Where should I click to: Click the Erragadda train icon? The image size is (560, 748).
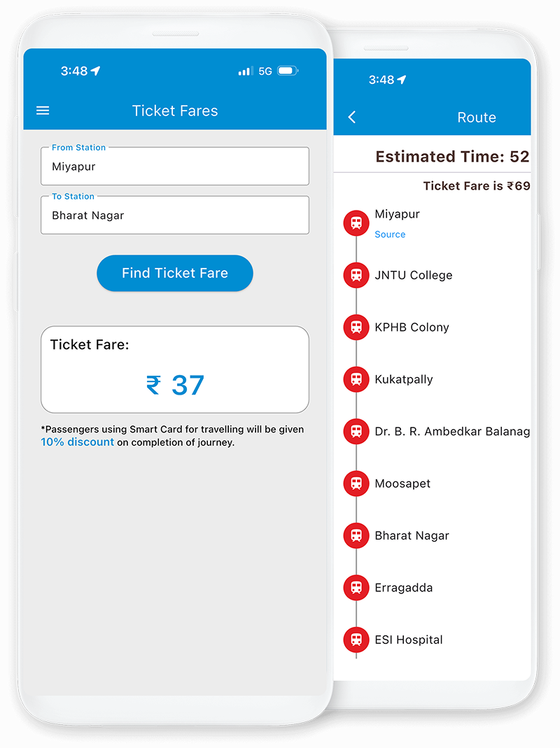point(356,588)
